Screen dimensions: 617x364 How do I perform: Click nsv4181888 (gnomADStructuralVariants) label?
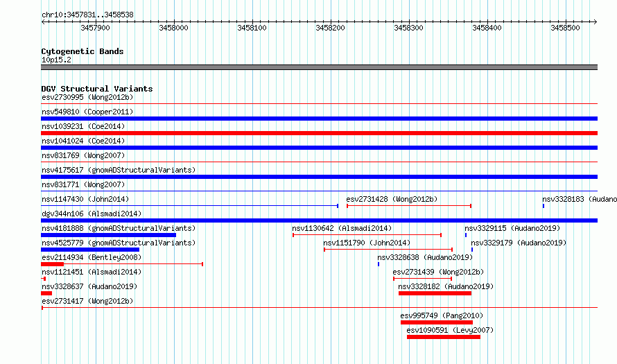[x=119, y=228]
